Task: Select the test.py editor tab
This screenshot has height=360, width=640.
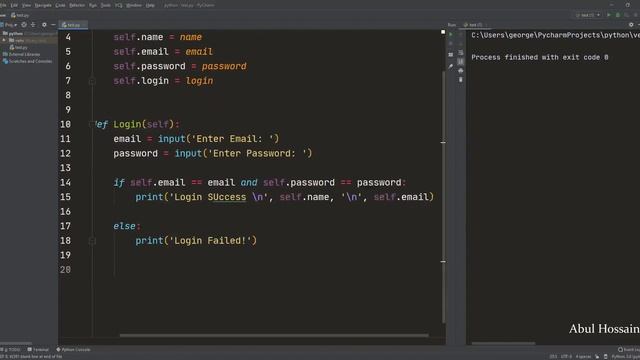Action: (73, 25)
